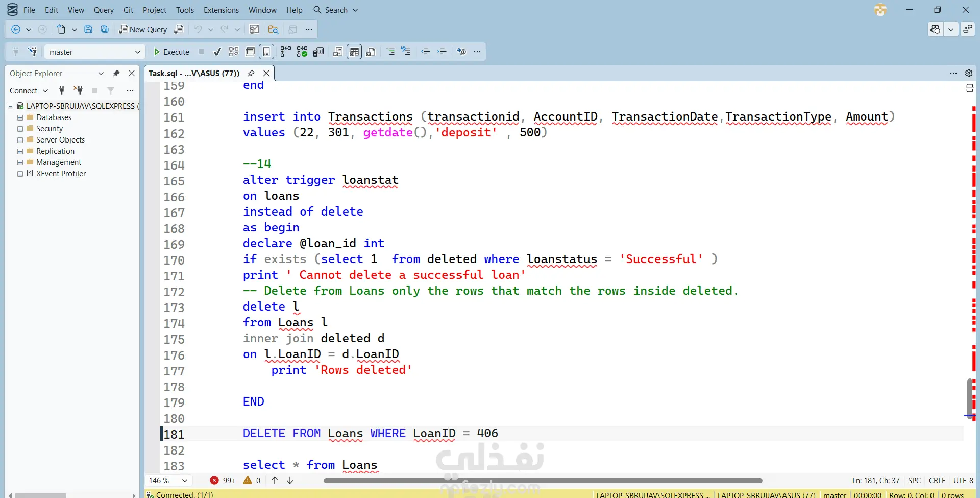
Task: Open the File menu
Action: click(x=29, y=10)
